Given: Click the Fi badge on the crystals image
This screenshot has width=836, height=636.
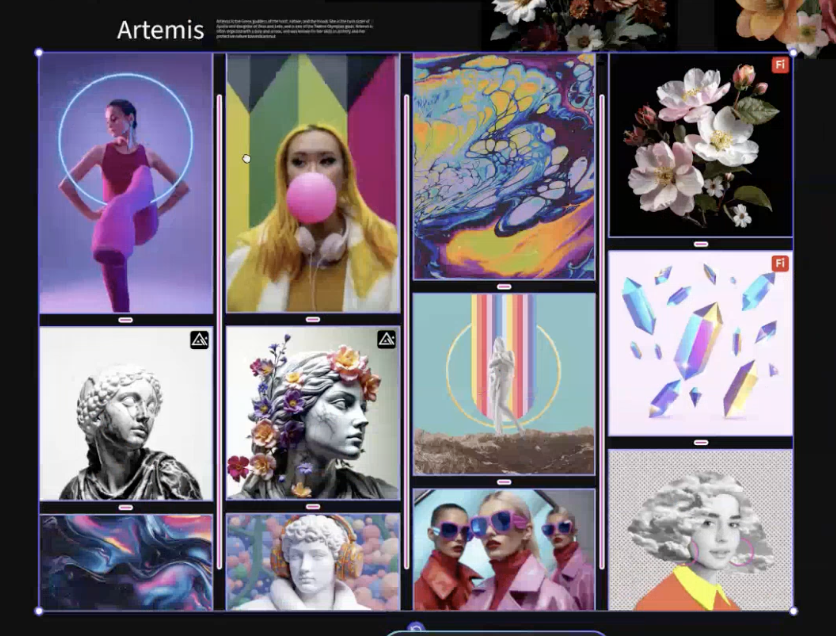Looking at the screenshot, I should pyautogui.click(x=780, y=263).
